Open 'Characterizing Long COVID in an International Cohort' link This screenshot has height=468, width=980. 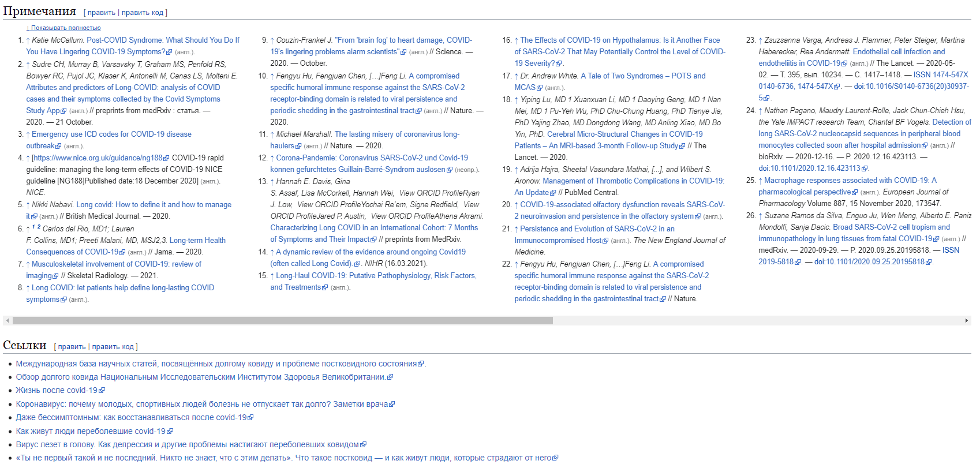coord(374,234)
